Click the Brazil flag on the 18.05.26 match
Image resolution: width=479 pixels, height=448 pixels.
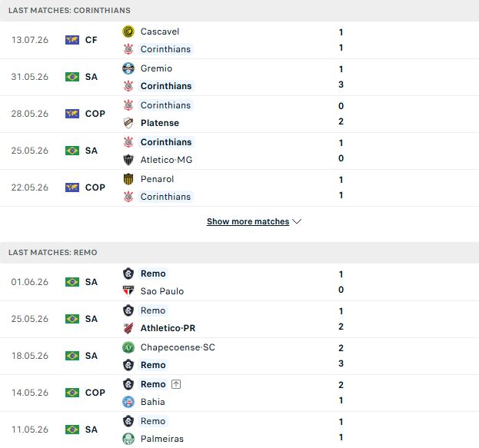(72, 356)
